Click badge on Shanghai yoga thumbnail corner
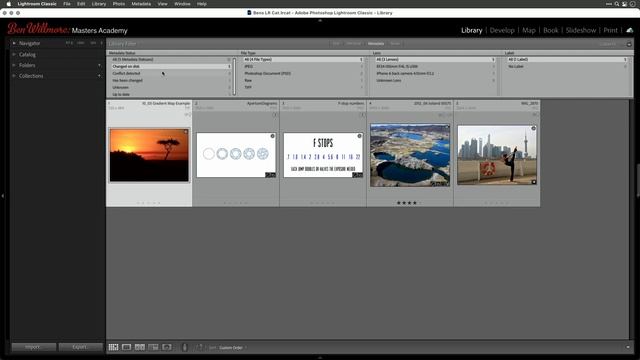 [533, 128]
